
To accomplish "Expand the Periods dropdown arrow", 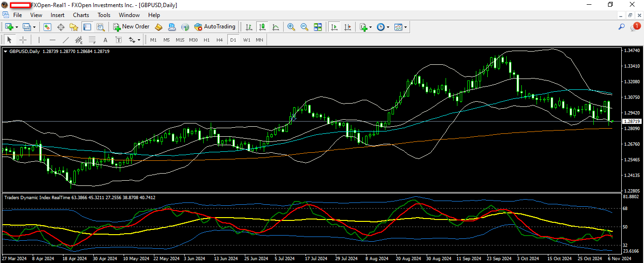I will (388, 27).
